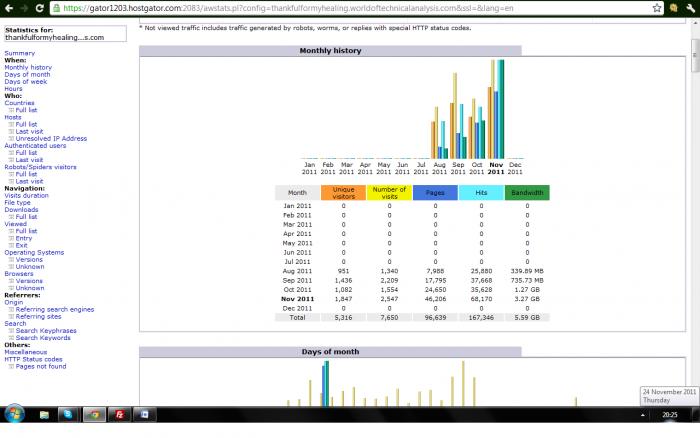Click the yellow Number of visits header

[x=389, y=193]
